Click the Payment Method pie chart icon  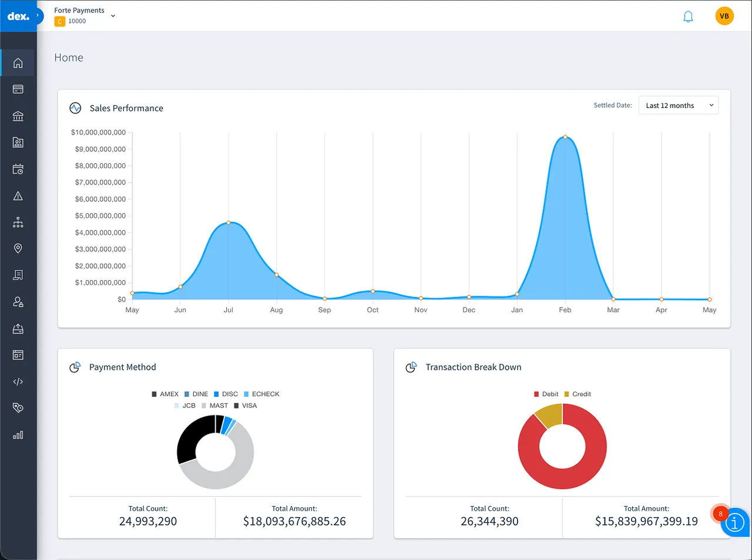point(75,367)
